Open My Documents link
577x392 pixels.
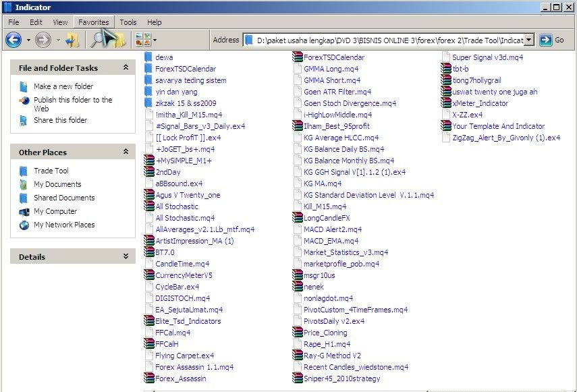57,184
